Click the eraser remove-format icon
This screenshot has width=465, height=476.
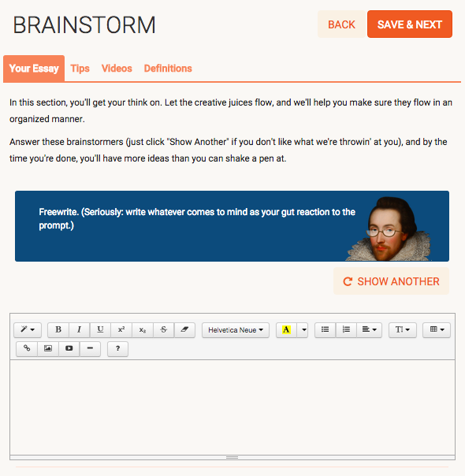click(184, 329)
